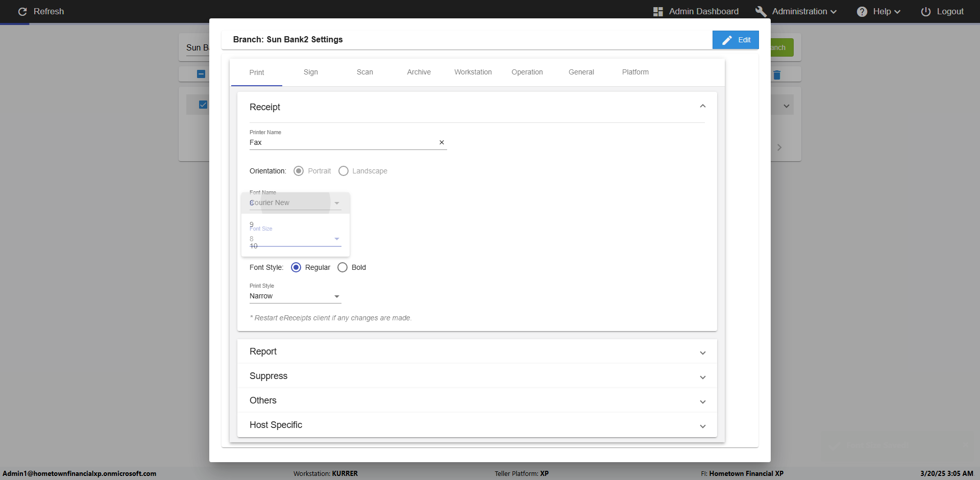Switch to the Workstation tab
Image resolution: width=980 pixels, height=480 pixels.
[x=473, y=72]
